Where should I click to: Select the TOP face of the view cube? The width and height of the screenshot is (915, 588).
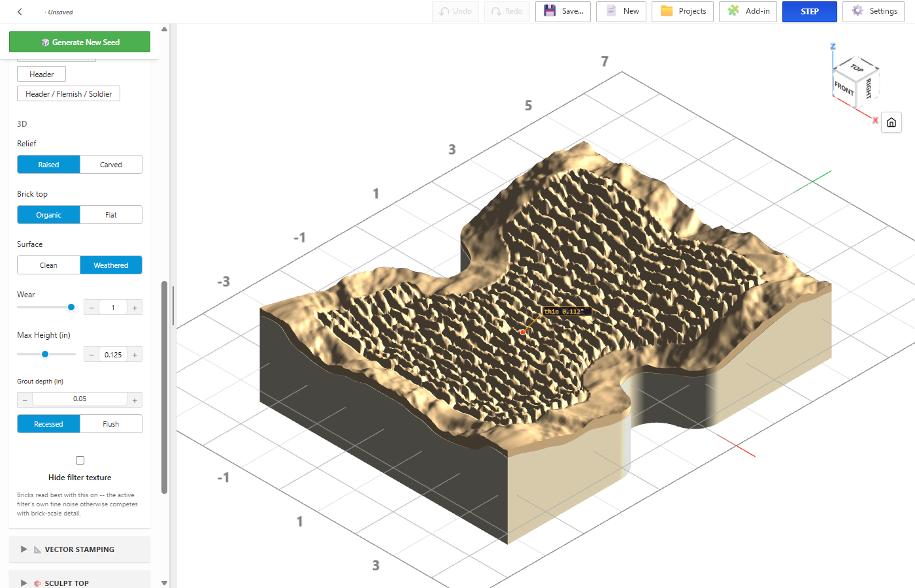pos(857,68)
